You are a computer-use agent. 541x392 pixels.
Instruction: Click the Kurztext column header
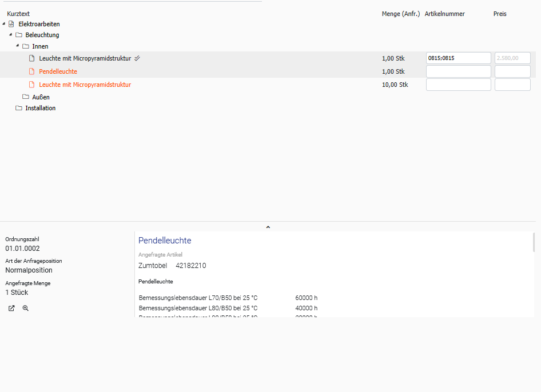pos(18,14)
